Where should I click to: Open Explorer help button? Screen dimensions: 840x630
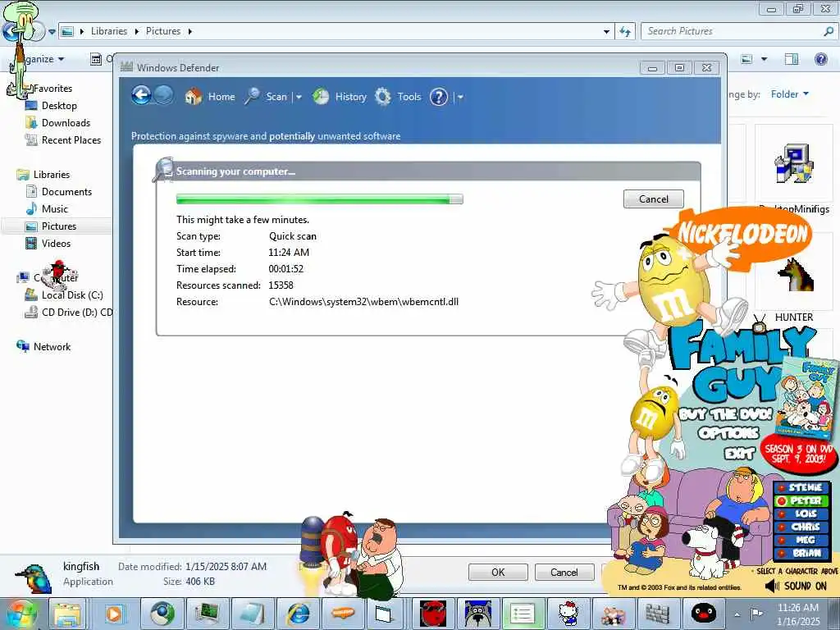tap(820, 59)
